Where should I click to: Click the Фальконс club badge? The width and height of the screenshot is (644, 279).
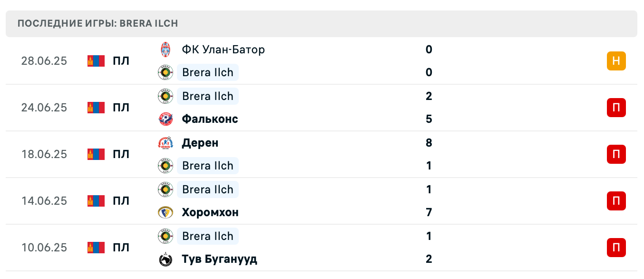[166, 119]
